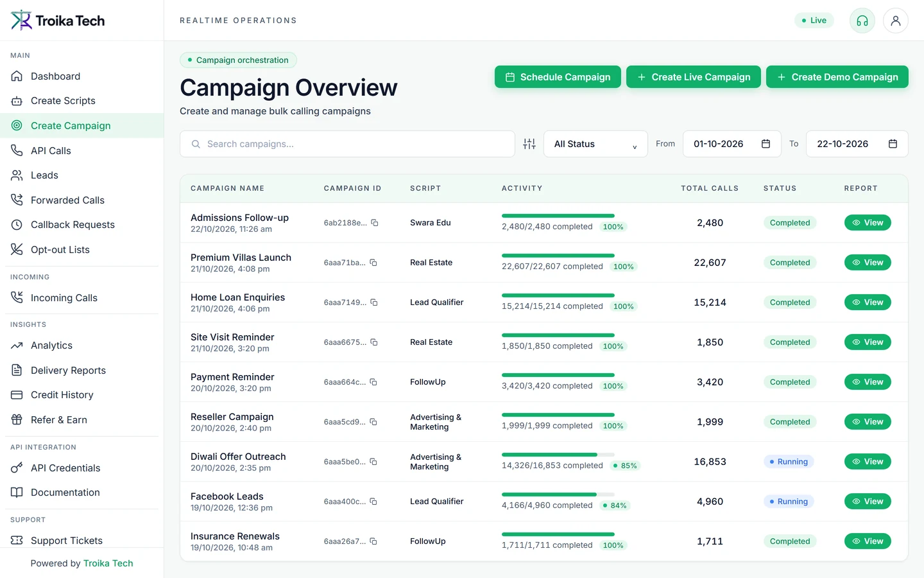Click the Schedule Campaign button

(558, 77)
